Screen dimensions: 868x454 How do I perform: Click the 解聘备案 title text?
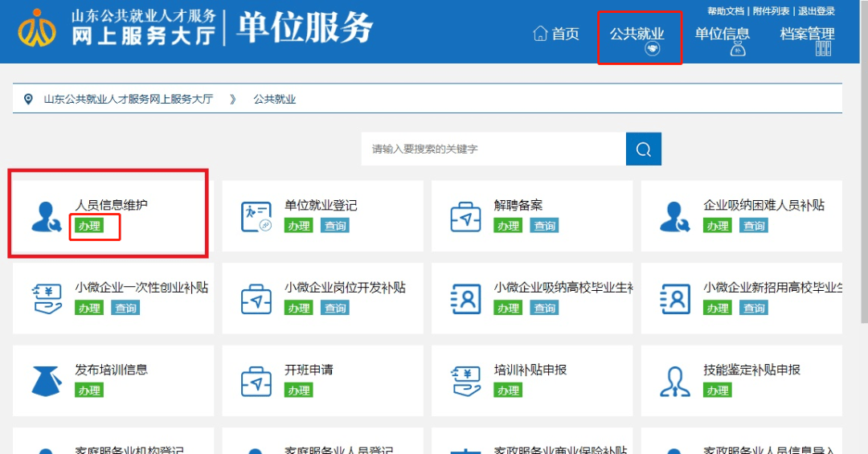tap(518, 205)
